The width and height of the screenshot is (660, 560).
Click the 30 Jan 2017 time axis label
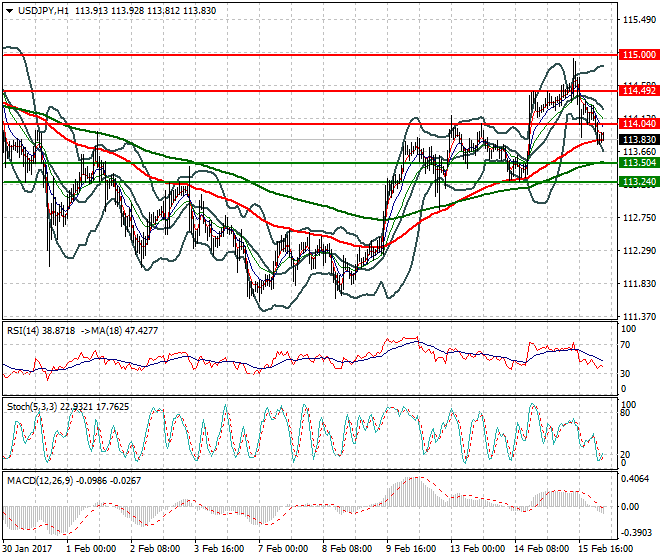[x=27, y=549]
